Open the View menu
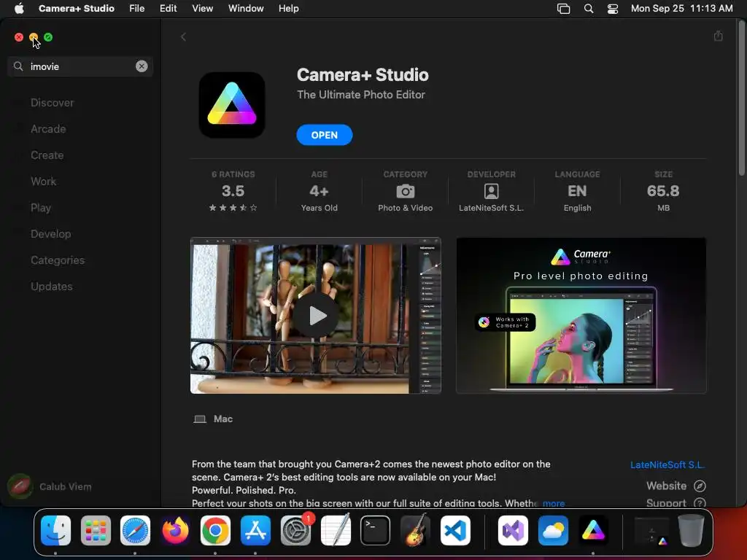747x560 pixels. click(203, 8)
